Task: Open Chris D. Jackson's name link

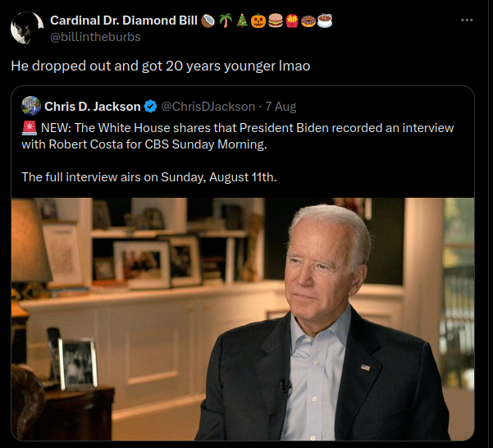Action: tap(93, 107)
